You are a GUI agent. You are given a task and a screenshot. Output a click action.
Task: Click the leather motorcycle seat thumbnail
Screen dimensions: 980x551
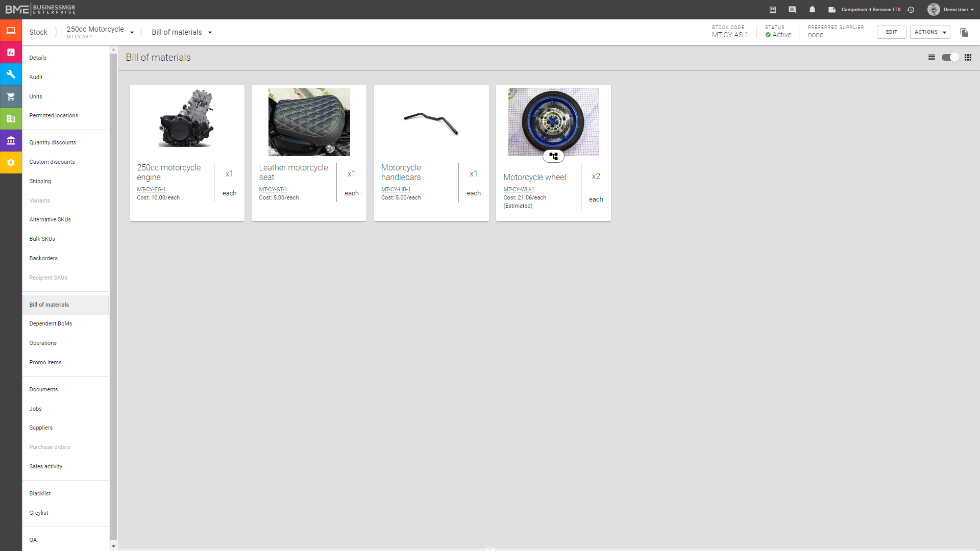[x=309, y=122]
